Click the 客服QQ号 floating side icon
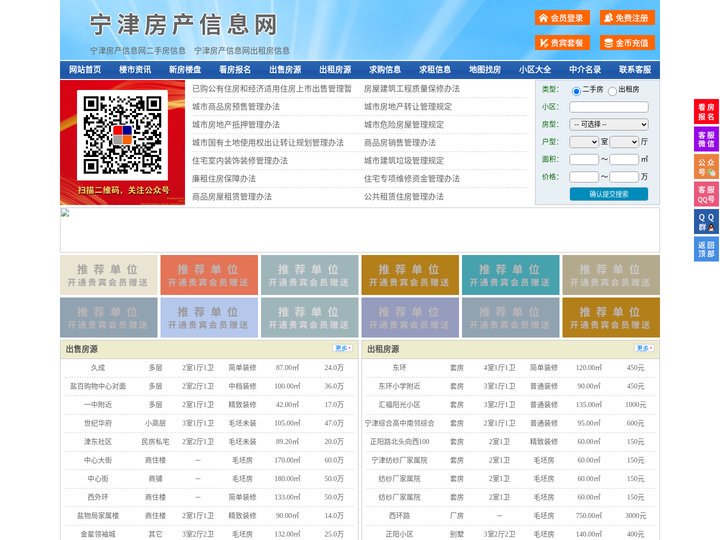Viewport: 720px width, 540px height. [x=706, y=194]
